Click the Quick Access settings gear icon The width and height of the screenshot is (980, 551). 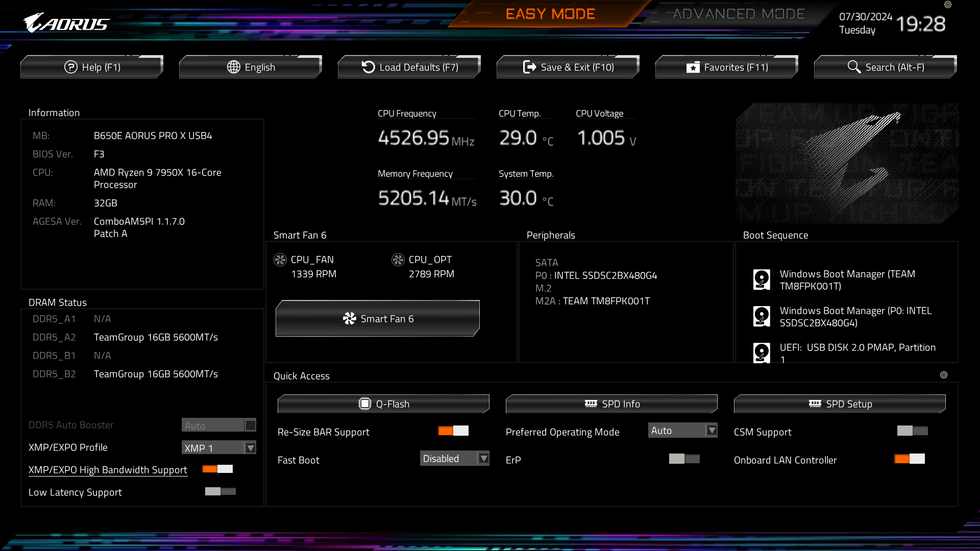tap(944, 375)
